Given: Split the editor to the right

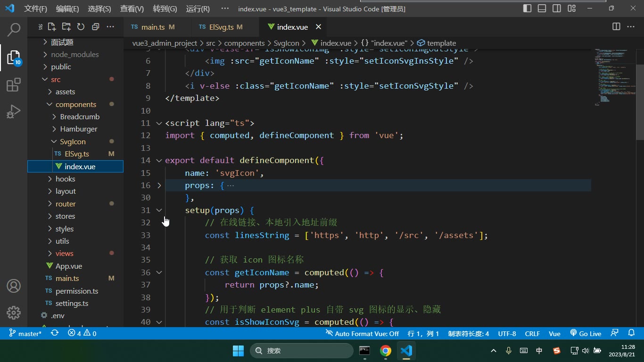Looking at the screenshot, I should coord(616,26).
